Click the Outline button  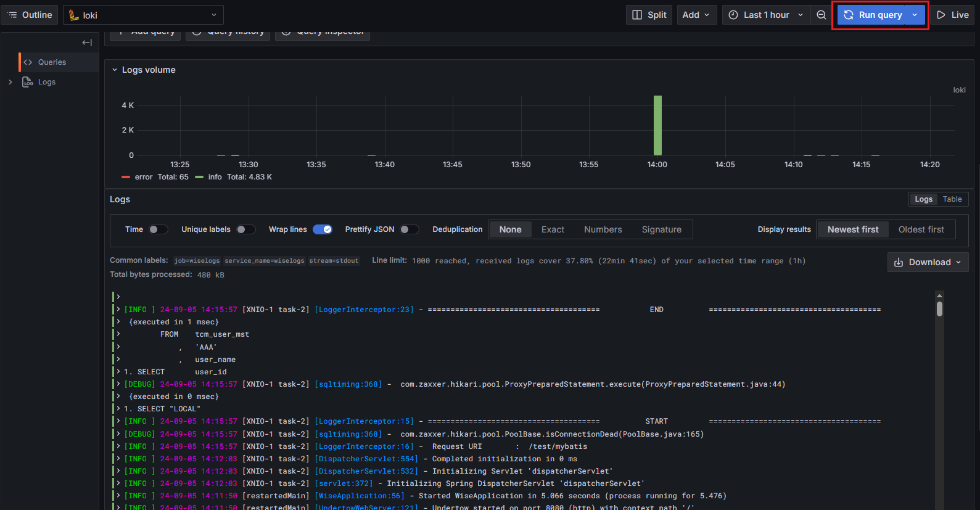(30, 15)
